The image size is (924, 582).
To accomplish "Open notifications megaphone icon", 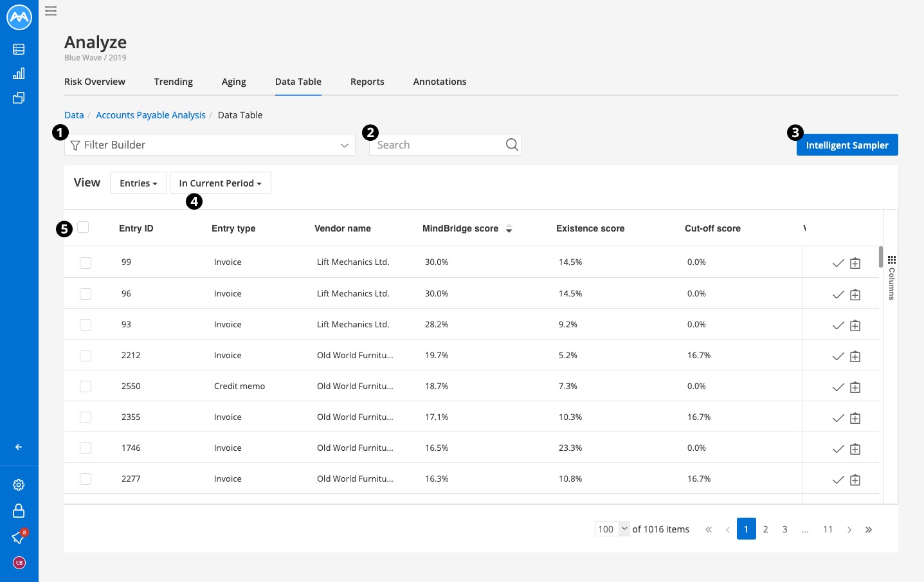I will (x=19, y=537).
